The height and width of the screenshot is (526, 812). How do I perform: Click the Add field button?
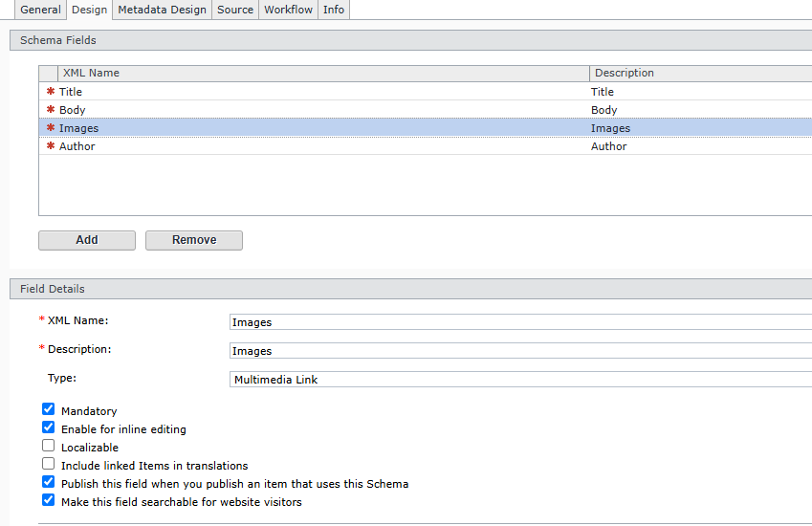pyautogui.click(x=87, y=240)
